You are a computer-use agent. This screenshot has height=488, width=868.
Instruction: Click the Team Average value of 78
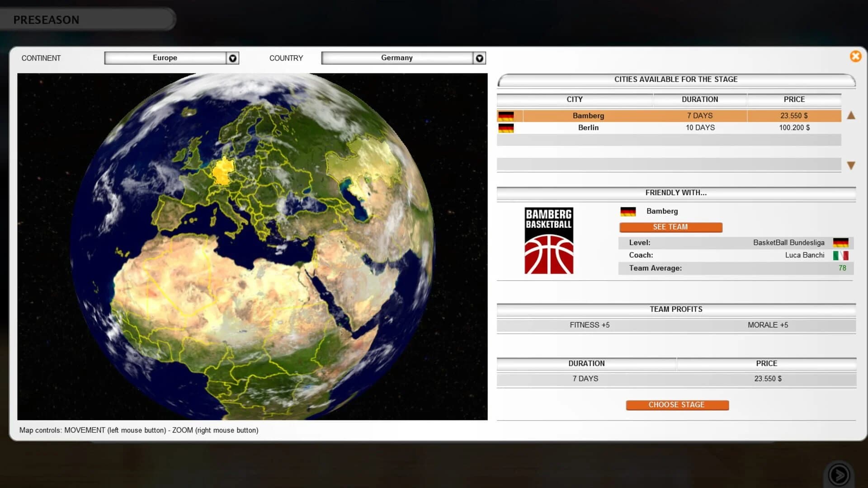(841, 268)
